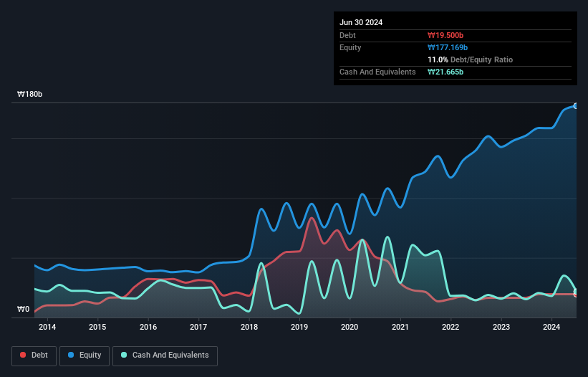Click the 11.0% Debt/Equity Ratio text
The width and height of the screenshot is (588, 377).
pos(470,59)
